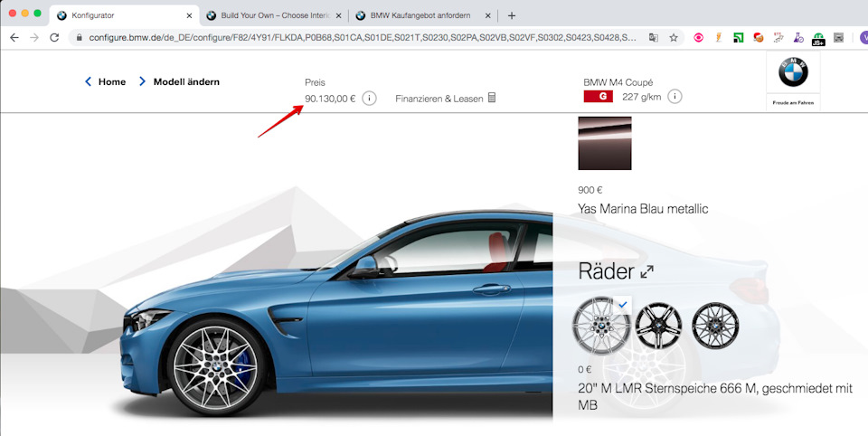Click the 20" M LMR Sternspeiche 666 M description

tap(714, 397)
